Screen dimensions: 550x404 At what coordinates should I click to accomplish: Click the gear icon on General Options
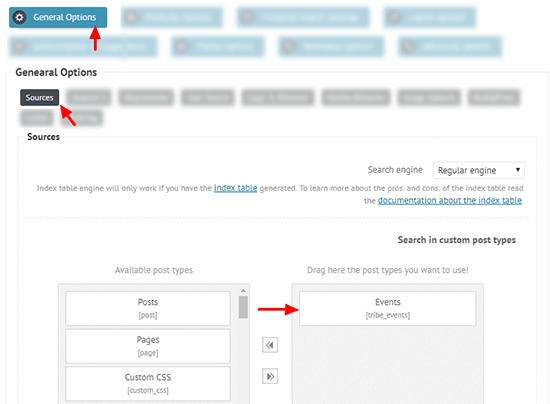[x=20, y=17]
